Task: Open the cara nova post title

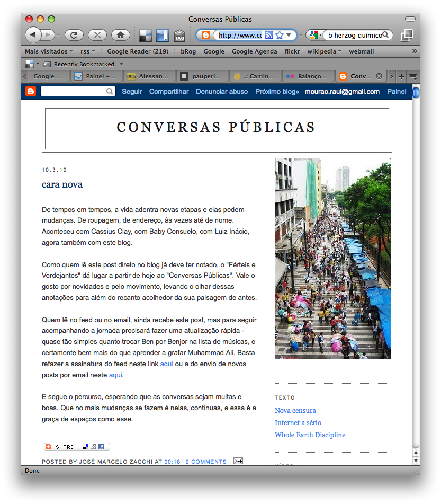Action: point(62,184)
